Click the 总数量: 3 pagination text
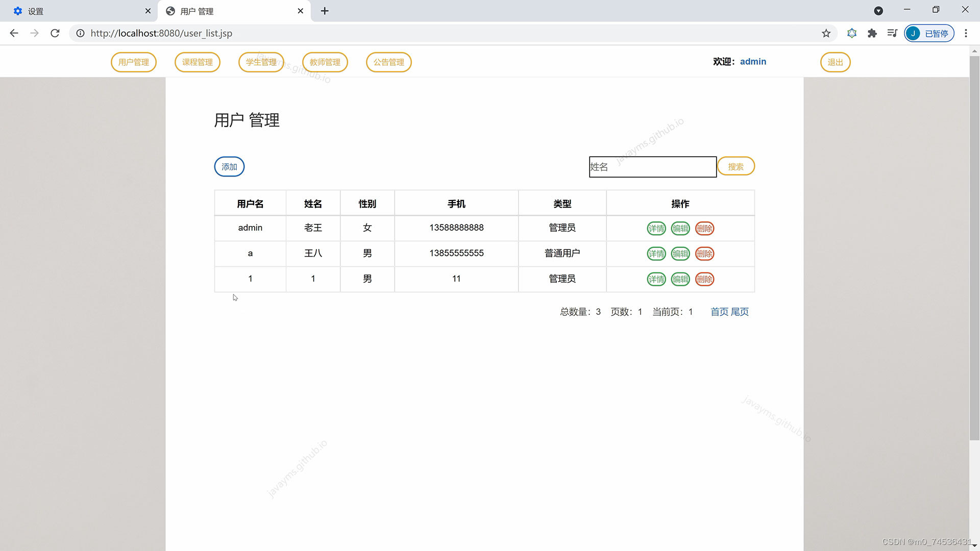The width and height of the screenshot is (980, 551). coord(580,312)
